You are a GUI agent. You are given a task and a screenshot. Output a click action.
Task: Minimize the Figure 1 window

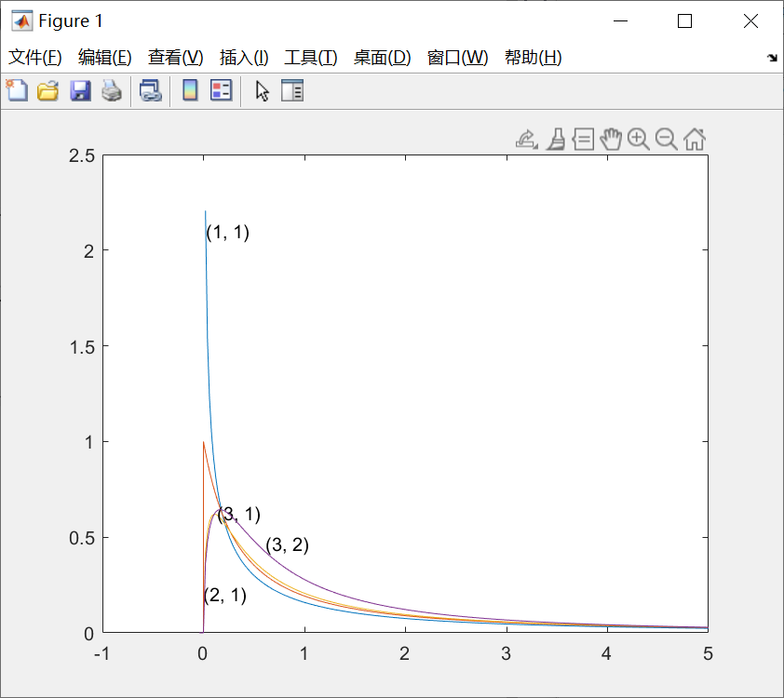pos(620,21)
